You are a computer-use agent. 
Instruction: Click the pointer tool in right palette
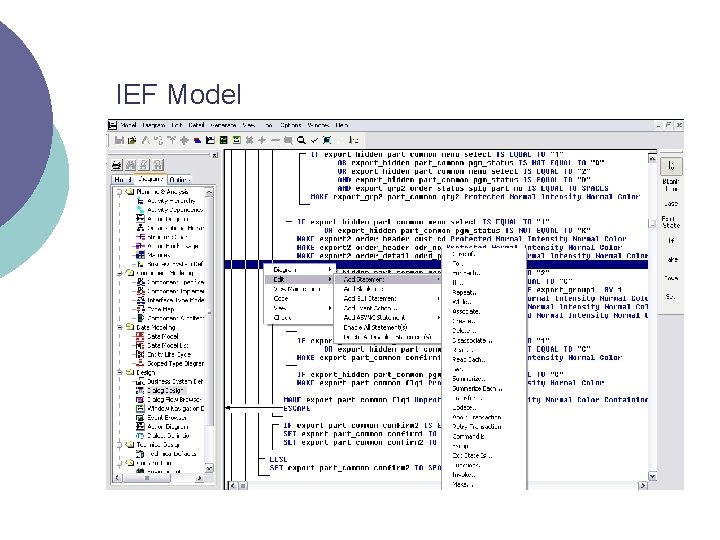[x=671, y=166]
